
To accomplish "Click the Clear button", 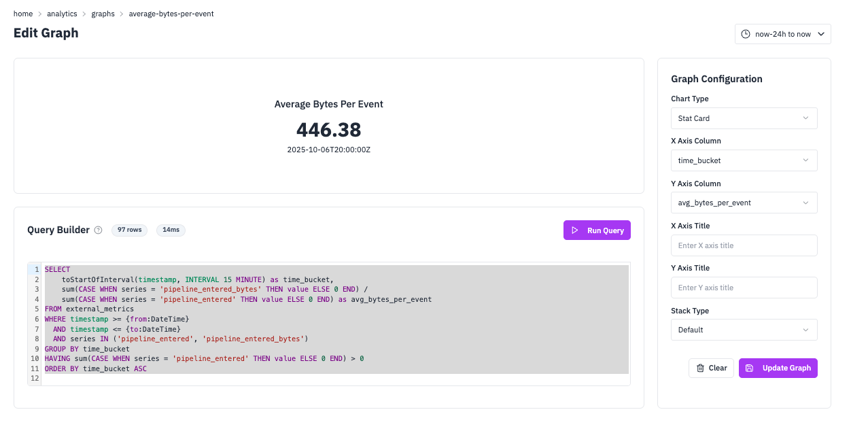I will pos(711,368).
